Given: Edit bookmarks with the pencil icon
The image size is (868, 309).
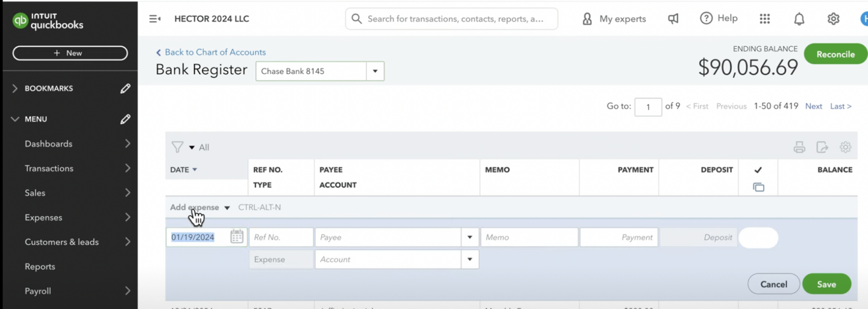Looking at the screenshot, I should tap(125, 89).
